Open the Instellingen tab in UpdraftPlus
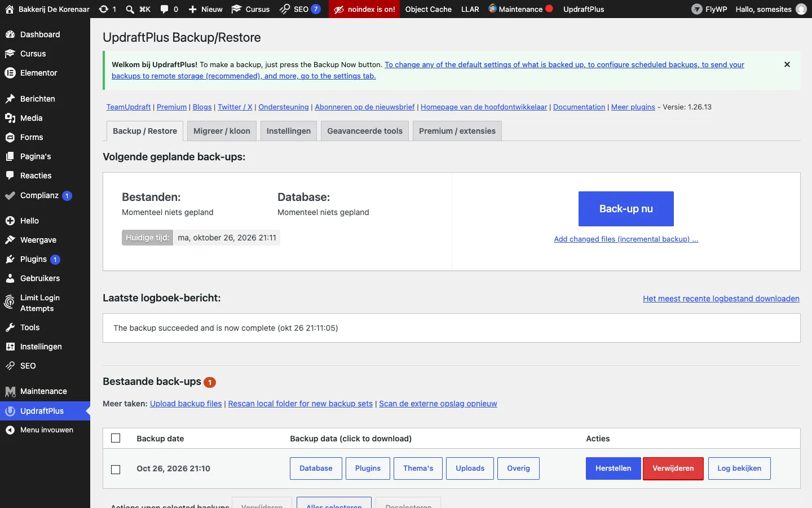The image size is (812, 508). point(289,131)
